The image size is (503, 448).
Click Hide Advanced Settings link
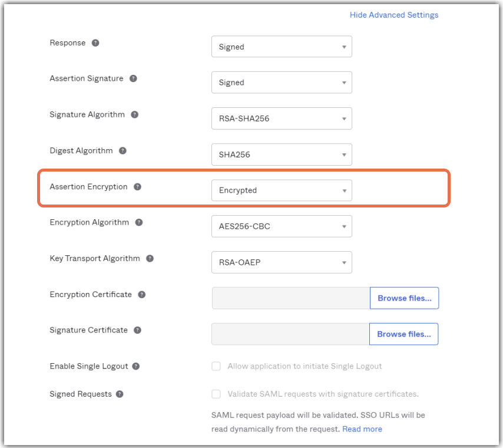394,15
